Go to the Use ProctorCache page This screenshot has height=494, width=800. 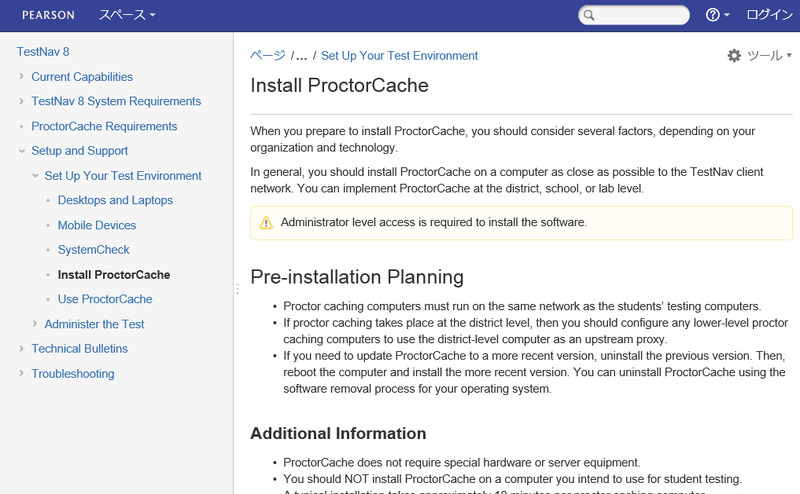[x=105, y=299]
